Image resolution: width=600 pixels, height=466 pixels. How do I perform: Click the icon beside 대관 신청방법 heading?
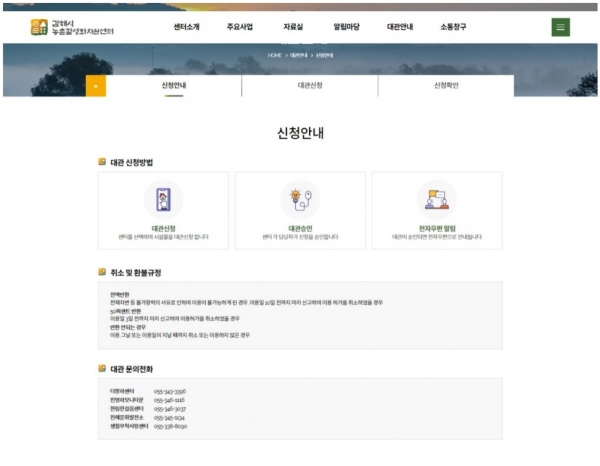click(101, 161)
